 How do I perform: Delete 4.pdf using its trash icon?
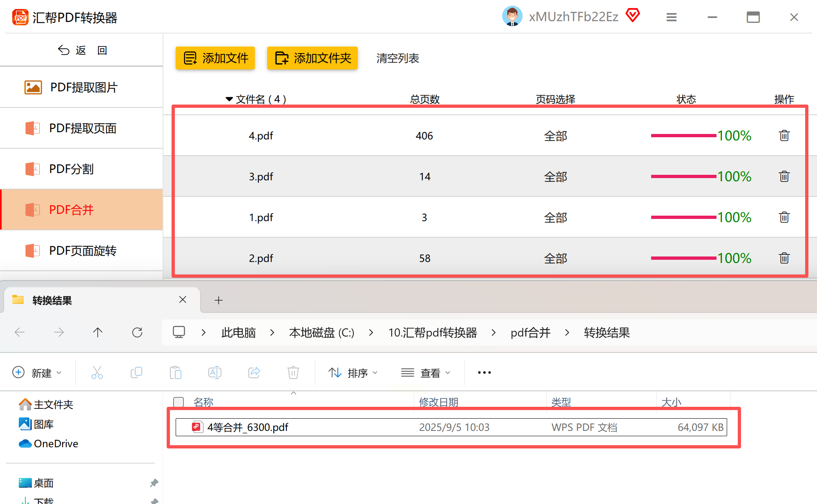point(784,136)
